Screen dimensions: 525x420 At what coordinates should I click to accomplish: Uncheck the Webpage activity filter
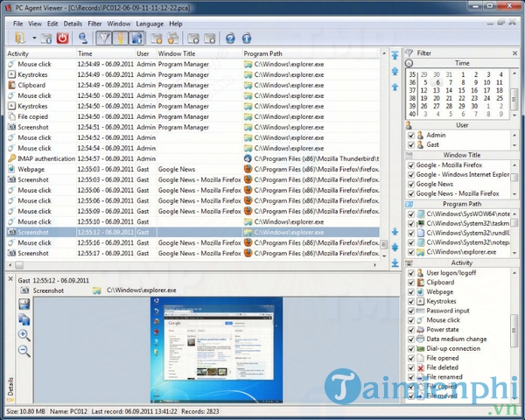(411, 292)
